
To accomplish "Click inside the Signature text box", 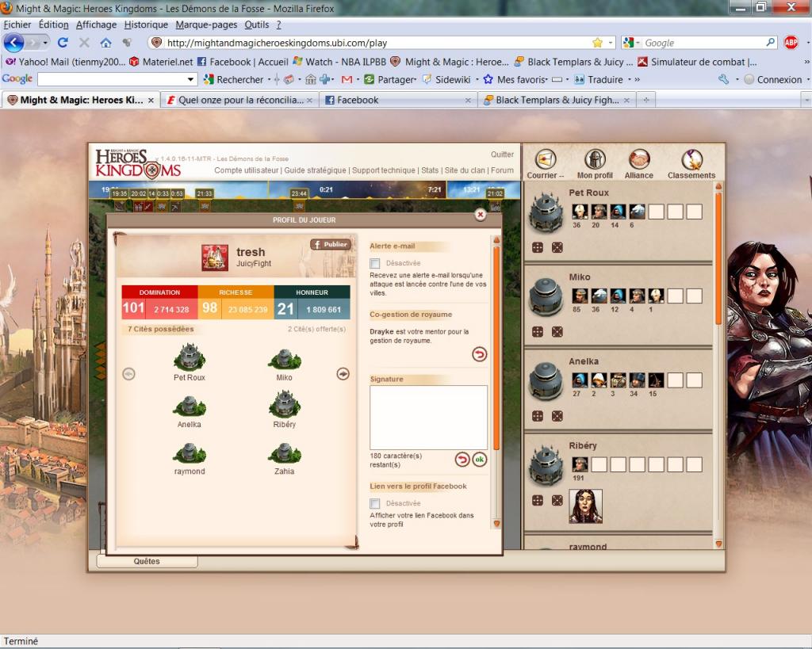I will tap(428, 417).
